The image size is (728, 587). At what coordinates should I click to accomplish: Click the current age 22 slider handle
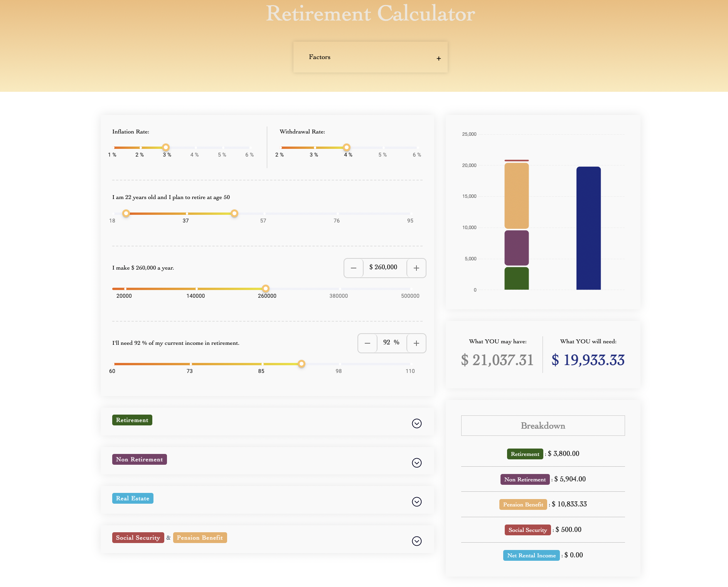tap(126, 213)
